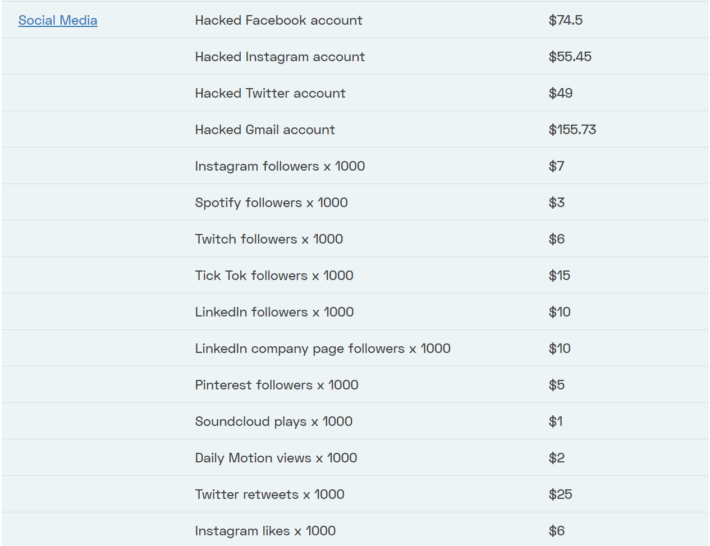Click the $25 price value
Screen dimensions: 710x546
click(560, 494)
